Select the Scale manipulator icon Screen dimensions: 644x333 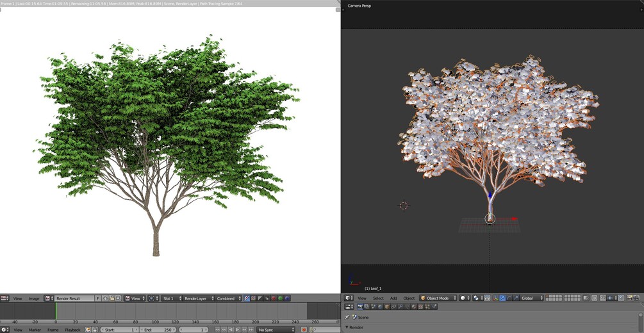(516, 298)
